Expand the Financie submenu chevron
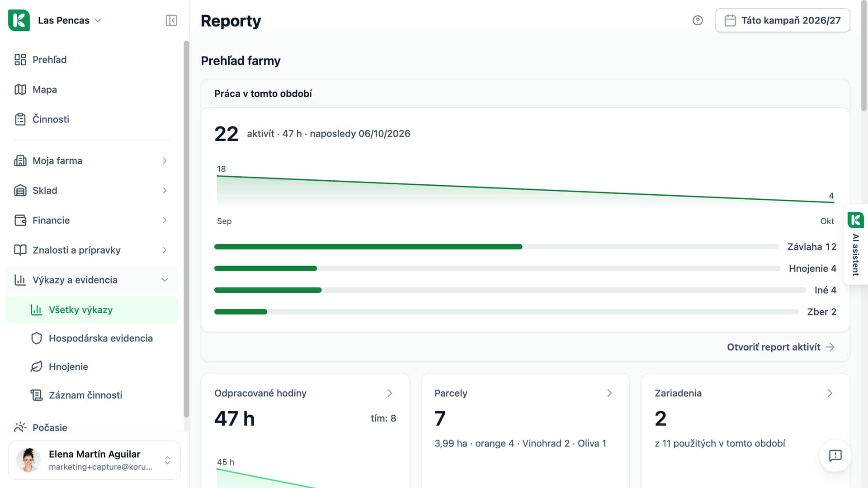Screen dimensions: 868x488 (165, 221)
